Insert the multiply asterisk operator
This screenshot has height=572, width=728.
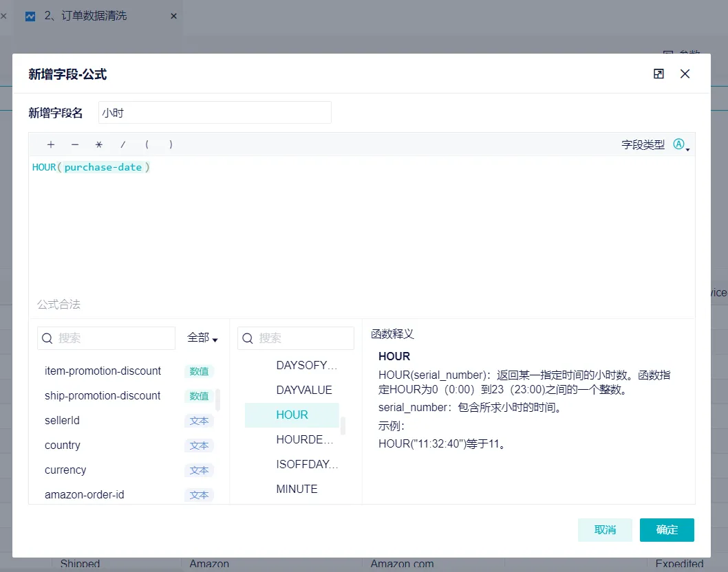click(99, 144)
